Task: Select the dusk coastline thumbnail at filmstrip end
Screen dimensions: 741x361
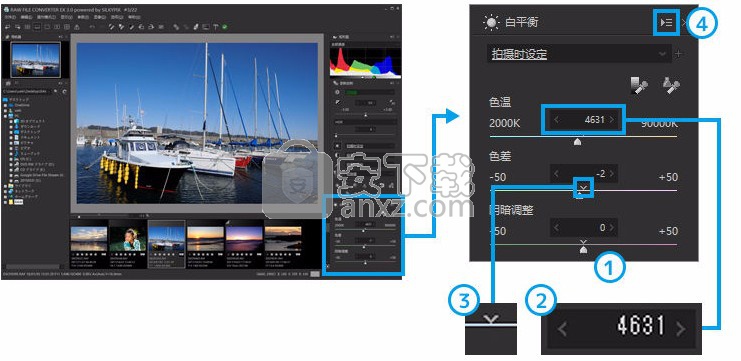Action: 283,238
